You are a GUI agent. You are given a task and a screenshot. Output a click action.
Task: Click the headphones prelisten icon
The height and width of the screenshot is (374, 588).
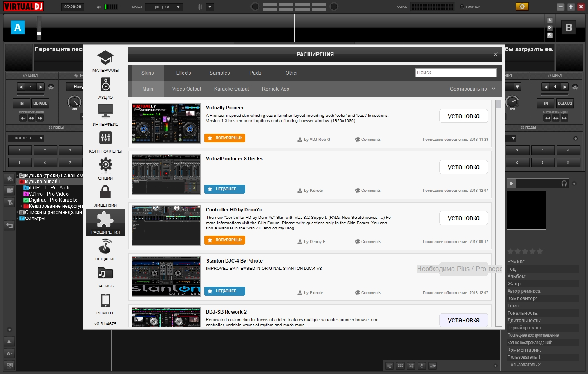click(564, 183)
